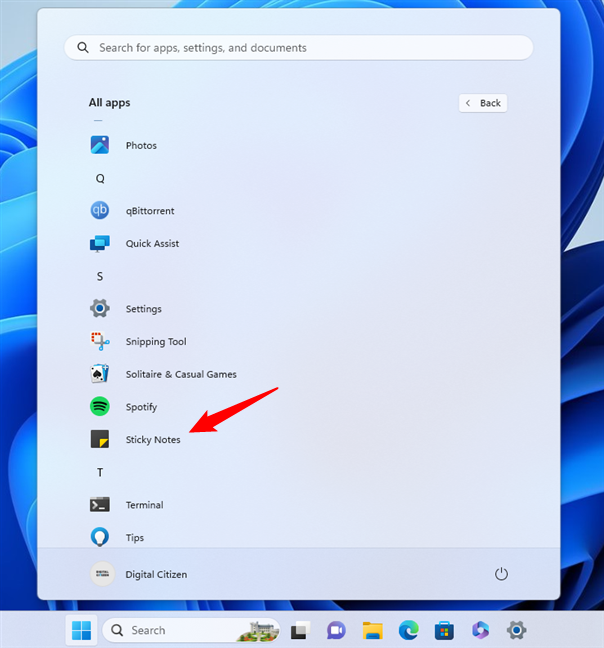604x648 pixels.
Task: Focus the Search for apps, settings, and documents field
Action: [x=299, y=48]
